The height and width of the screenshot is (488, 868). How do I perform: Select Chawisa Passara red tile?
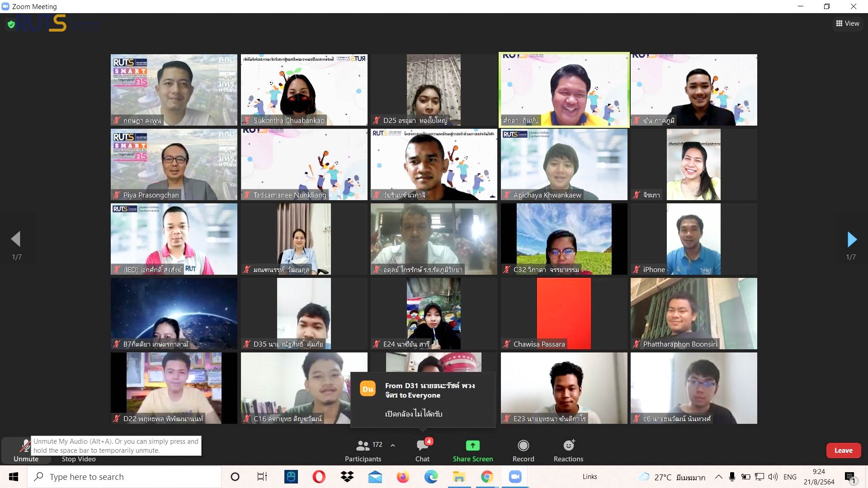point(564,314)
